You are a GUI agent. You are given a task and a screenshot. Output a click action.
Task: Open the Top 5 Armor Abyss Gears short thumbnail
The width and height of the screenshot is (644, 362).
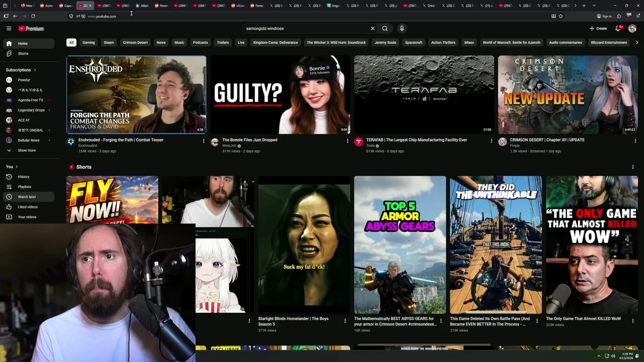click(400, 245)
